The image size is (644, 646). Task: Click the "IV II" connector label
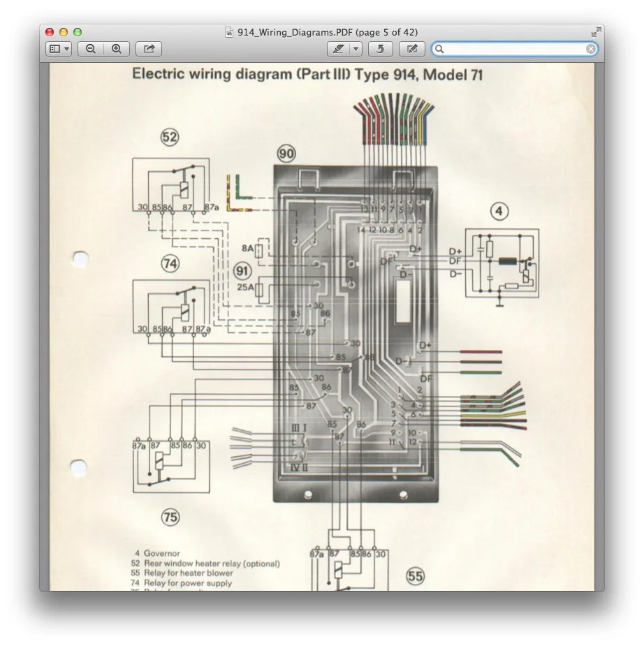coord(299,468)
